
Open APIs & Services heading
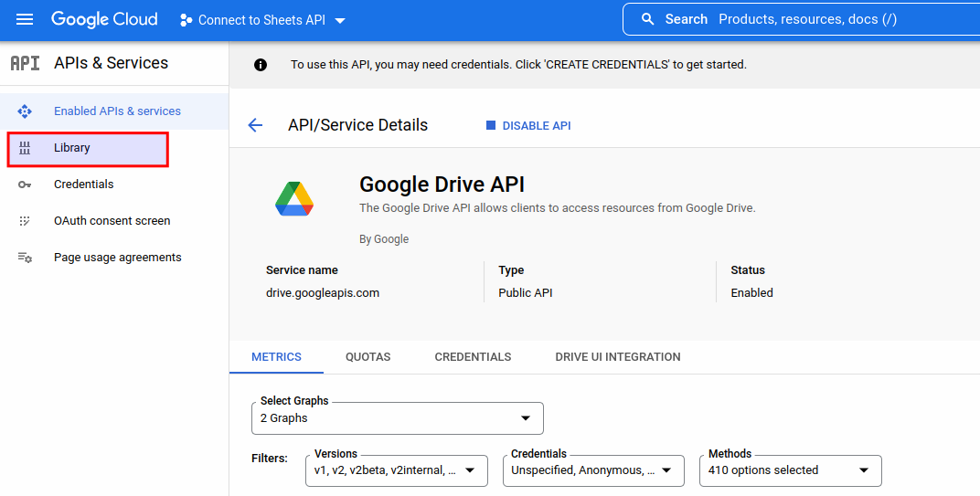coord(112,63)
